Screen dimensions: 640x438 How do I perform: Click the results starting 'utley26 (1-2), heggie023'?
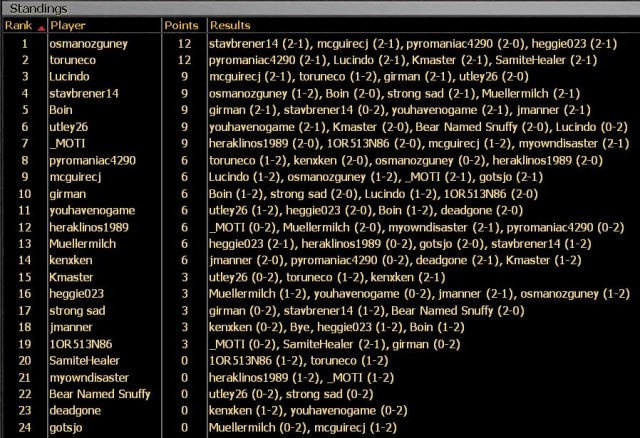coord(366,211)
